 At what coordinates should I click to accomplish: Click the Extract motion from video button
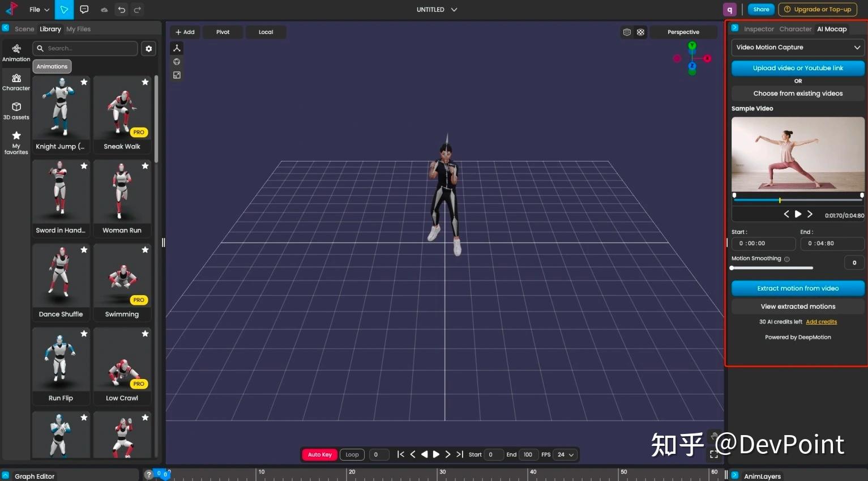pos(797,288)
